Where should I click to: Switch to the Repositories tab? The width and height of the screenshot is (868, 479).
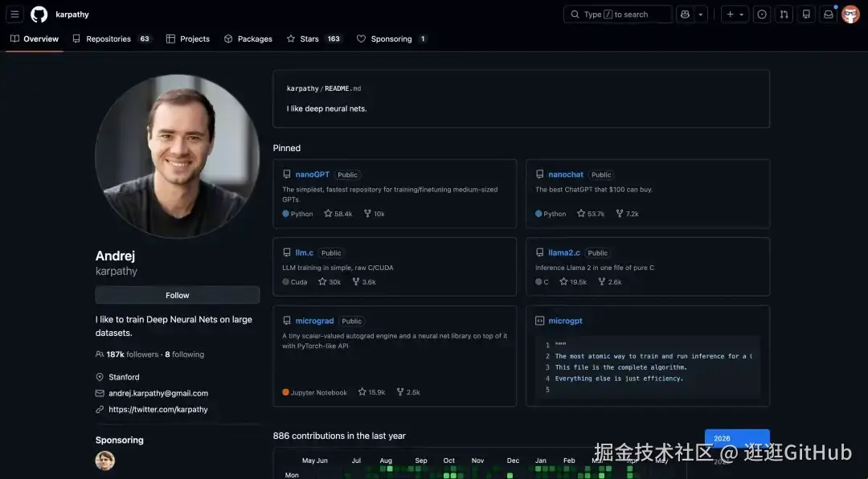tap(112, 39)
